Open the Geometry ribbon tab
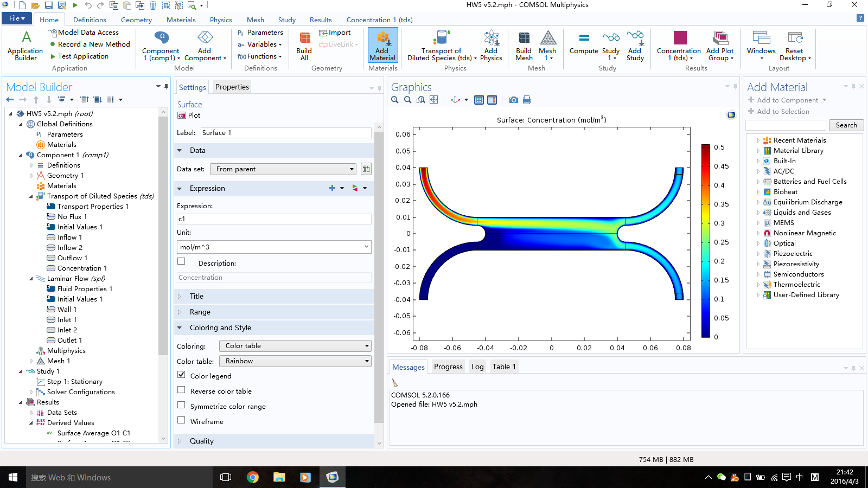The width and height of the screenshot is (868, 488). pyautogui.click(x=136, y=20)
